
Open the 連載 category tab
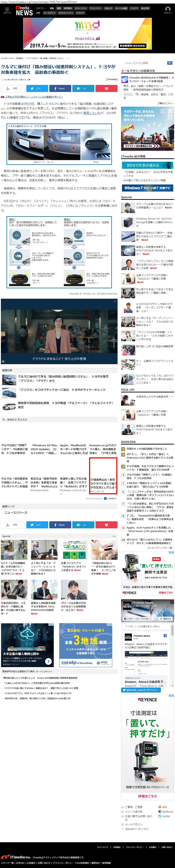click(x=59, y=8)
